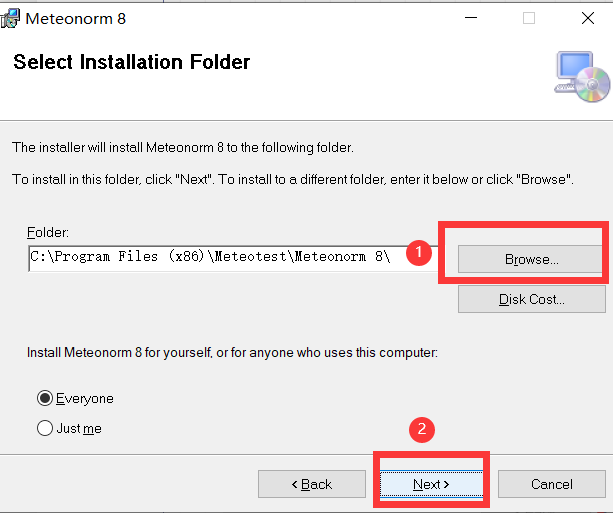Go back with the Back button
Viewport: 613px width, 513px height.
312,484
